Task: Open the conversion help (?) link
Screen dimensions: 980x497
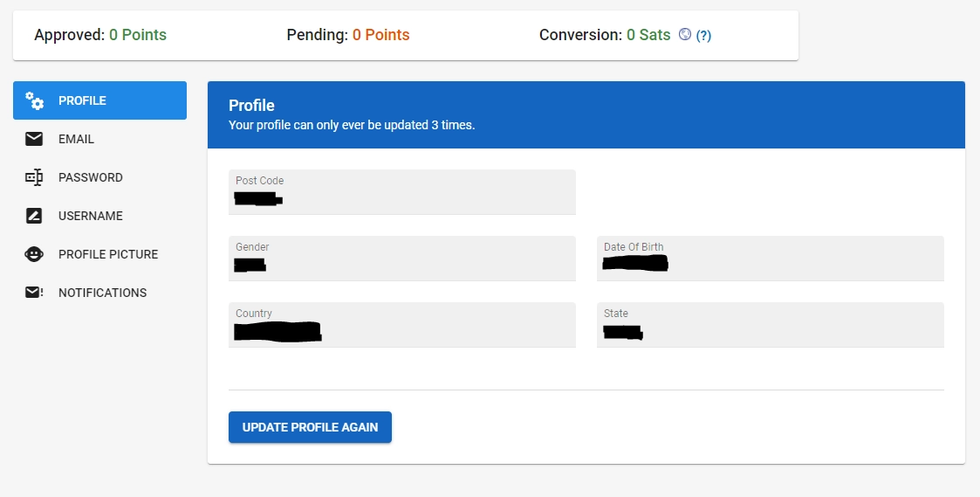Action: 703,36
